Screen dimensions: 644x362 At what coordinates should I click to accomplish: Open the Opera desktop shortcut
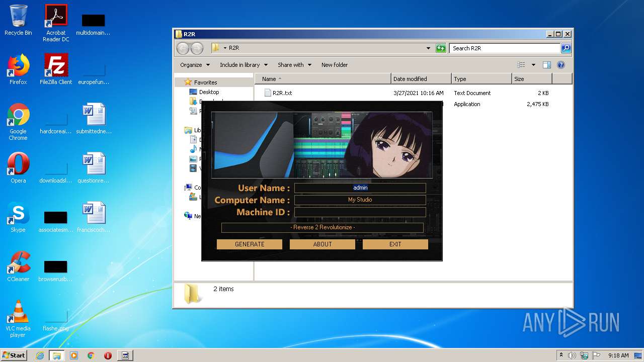[x=18, y=168]
